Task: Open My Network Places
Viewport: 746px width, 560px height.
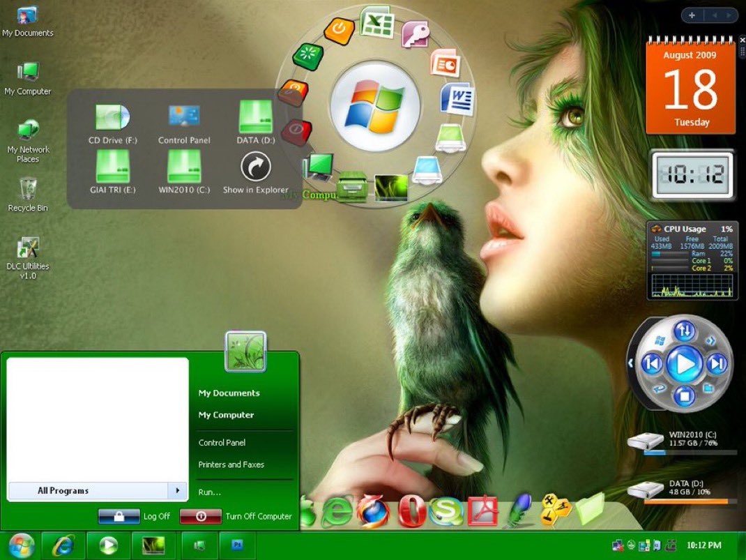Action: (x=28, y=142)
